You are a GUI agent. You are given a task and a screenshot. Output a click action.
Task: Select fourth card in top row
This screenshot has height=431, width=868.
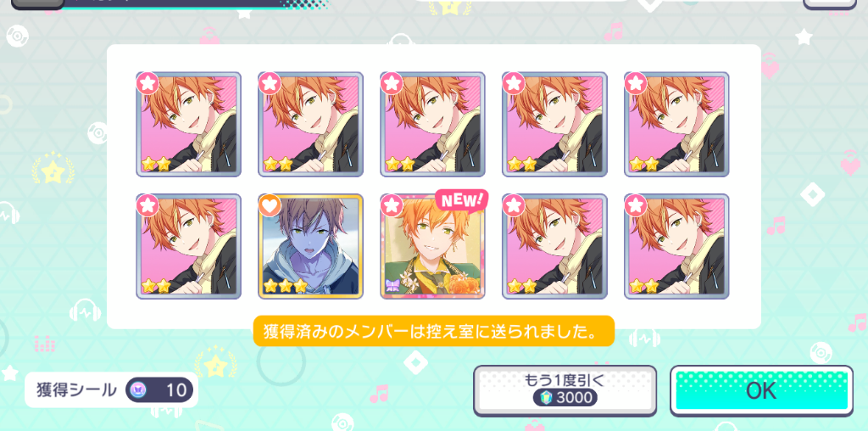tap(554, 124)
